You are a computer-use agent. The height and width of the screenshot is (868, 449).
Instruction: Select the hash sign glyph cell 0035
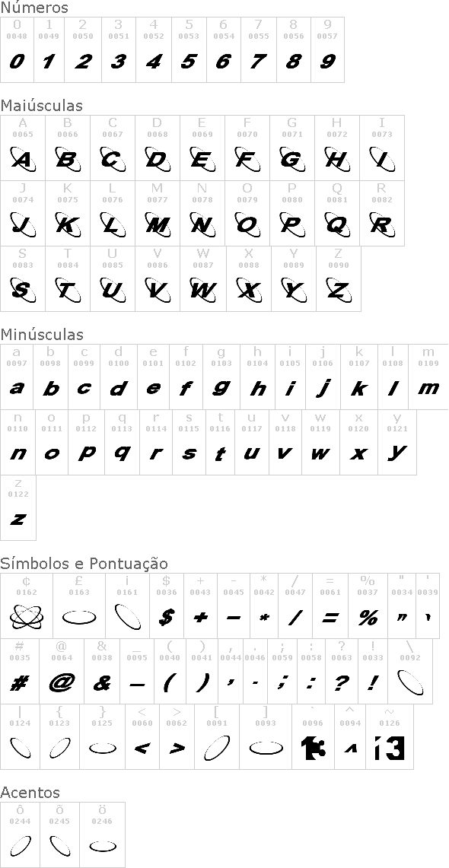[x=19, y=671]
